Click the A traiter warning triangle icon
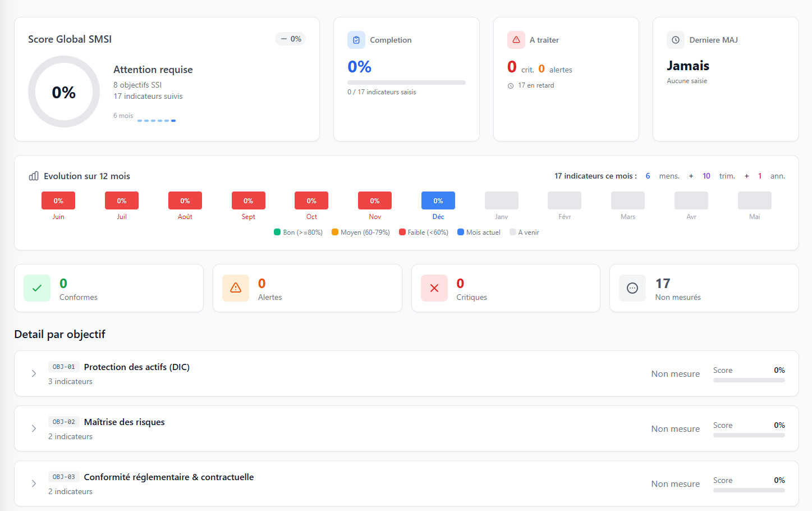This screenshot has width=812, height=511. click(x=516, y=40)
